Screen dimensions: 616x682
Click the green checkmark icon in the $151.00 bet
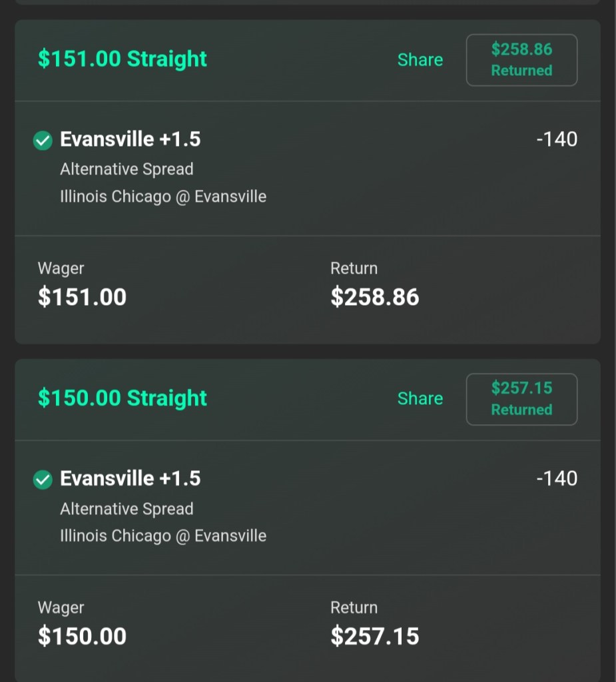pos(43,141)
